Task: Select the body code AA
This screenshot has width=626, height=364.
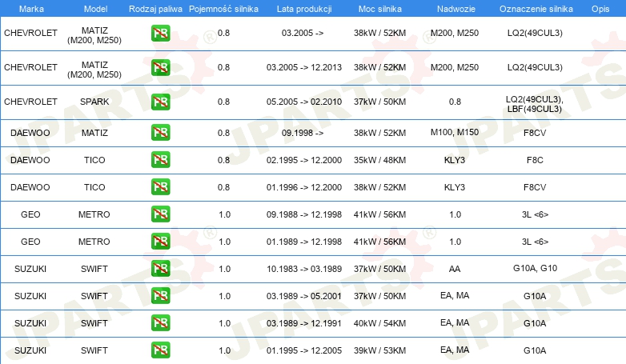Action: pos(455,269)
